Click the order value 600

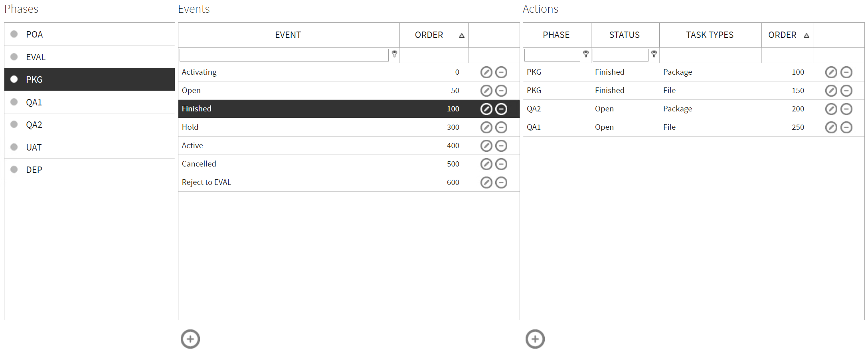(453, 182)
